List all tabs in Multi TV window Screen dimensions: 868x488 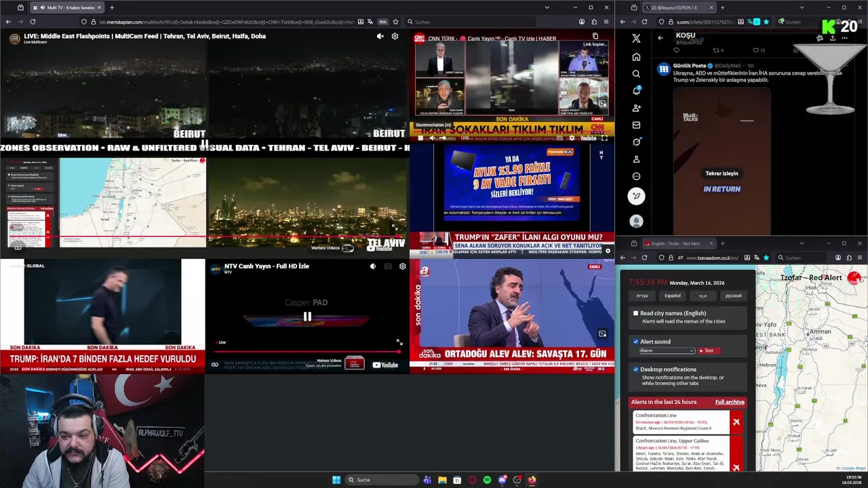[x=547, y=7]
